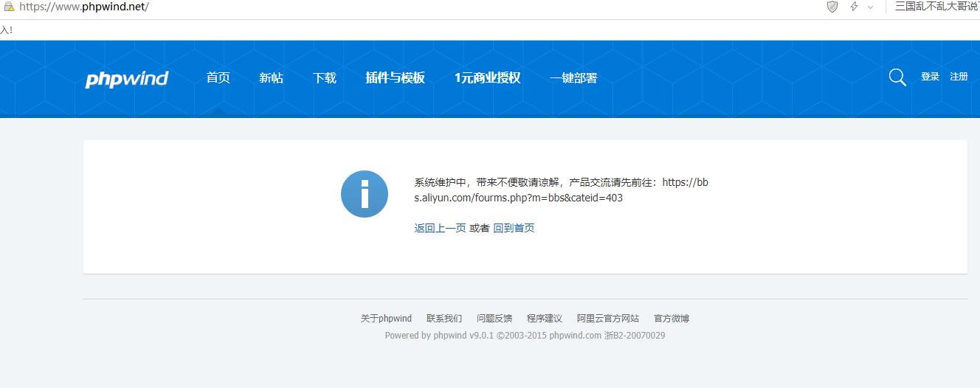Click the phpwind link in the Powered by line

[x=450, y=336]
